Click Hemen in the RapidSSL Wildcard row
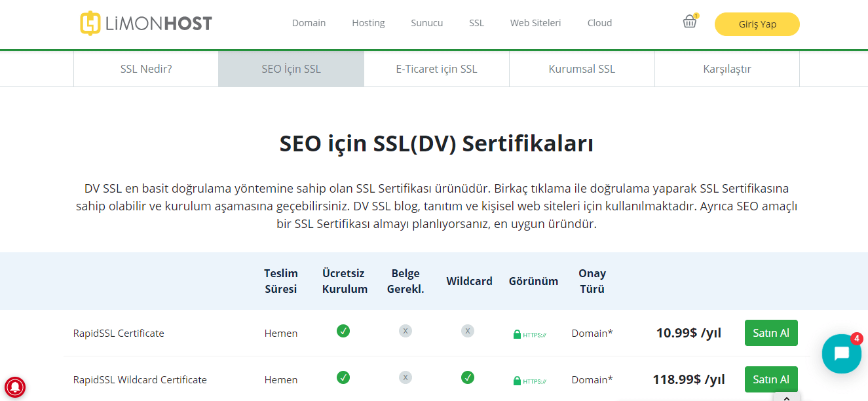The image size is (868, 401). point(281,380)
